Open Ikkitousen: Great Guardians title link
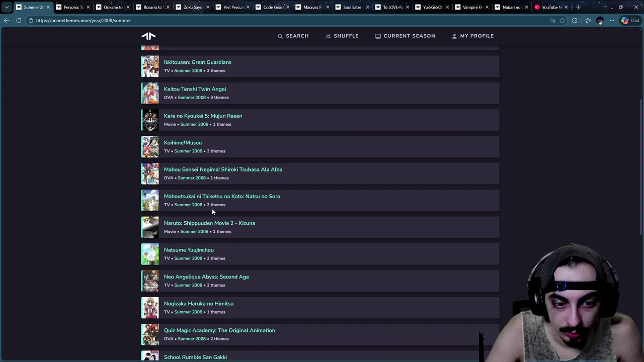Image resolution: width=644 pixels, height=362 pixels. pyautogui.click(x=198, y=62)
